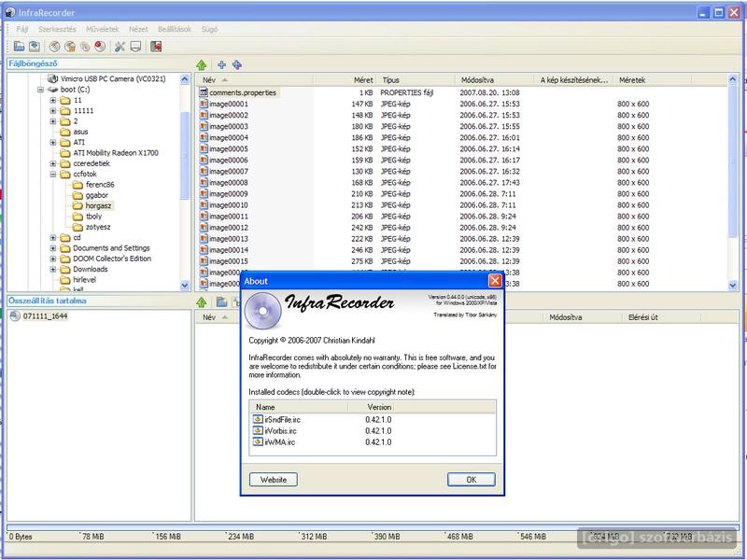Click the devices toolbar icon
Image resolution: width=747 pixels, height=560 pixels.
point(135,46)
